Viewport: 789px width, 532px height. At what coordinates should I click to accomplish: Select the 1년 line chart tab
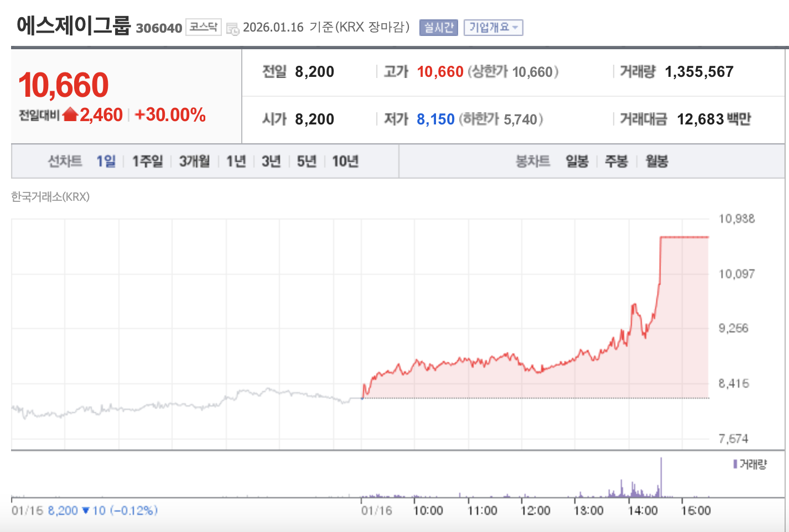(x=236, y=161)
